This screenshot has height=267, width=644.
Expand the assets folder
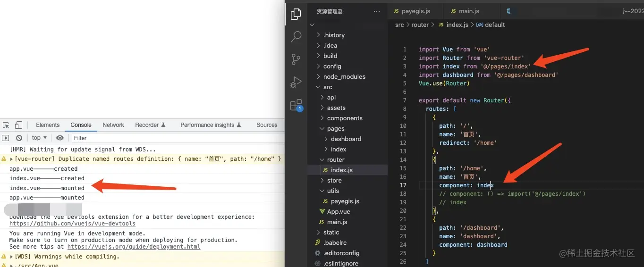point(322,108)
